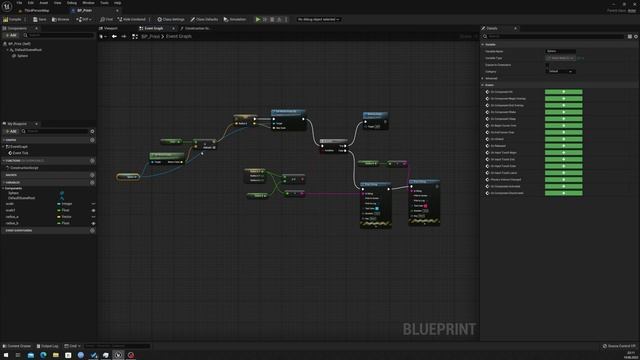Open Windows Start menu
This screenshot has height=360, width=640.
tap(6, 355)
